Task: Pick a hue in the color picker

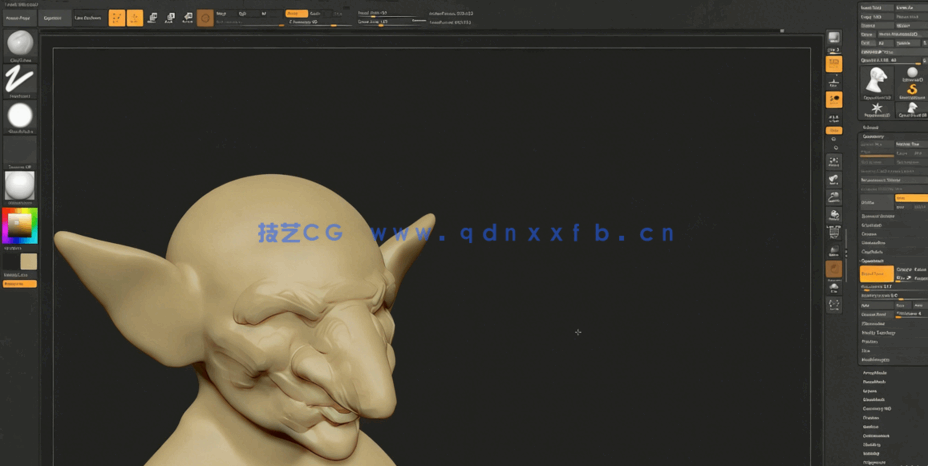Action: 20,226
